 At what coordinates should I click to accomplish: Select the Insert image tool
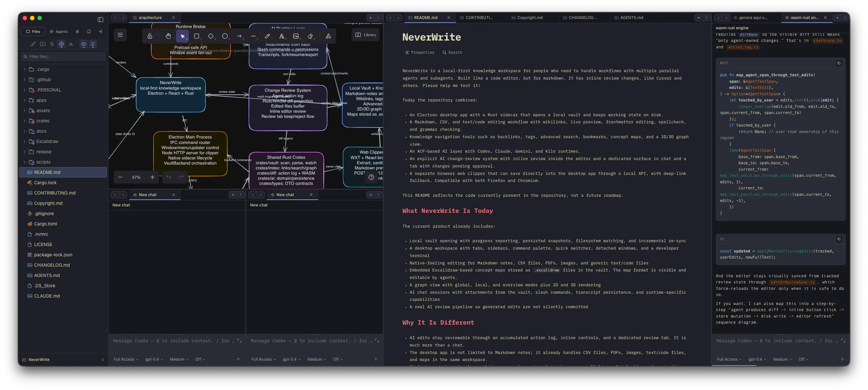(296, 36)
